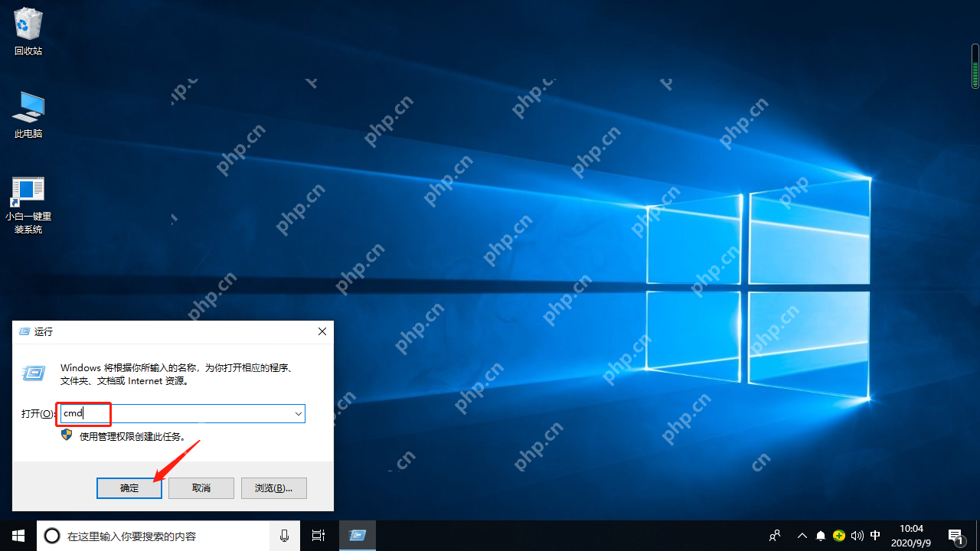Image resolution: width=980 pixels, height=551 pixels.
Task: Open the People icon in the tray
Action: 775,536
